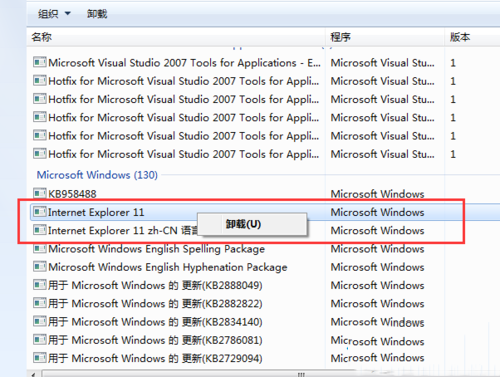The width and height of the screenshot is (500, 377).
Task: Click the English Hyphenation Package icon
Action: (x=40, y=266)
